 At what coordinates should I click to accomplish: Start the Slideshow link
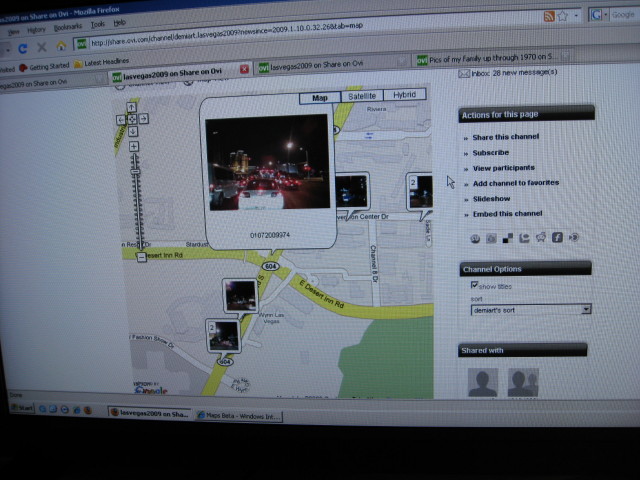pyautogui.click(x=491, y=199)
